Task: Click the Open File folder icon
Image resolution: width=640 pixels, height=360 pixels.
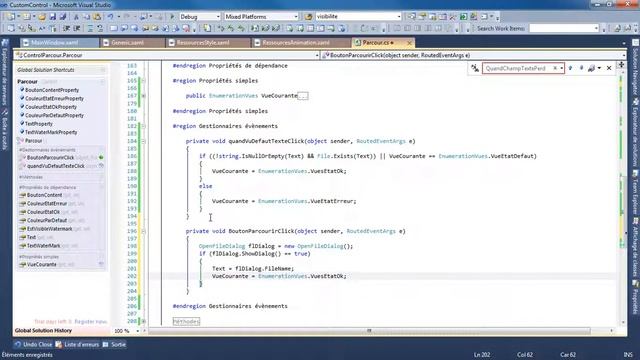Action: click(x=42, y=17)
